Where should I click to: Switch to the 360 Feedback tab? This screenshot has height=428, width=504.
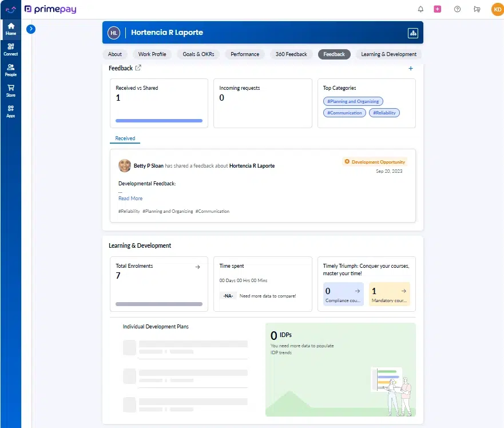[x=291, y=54]
